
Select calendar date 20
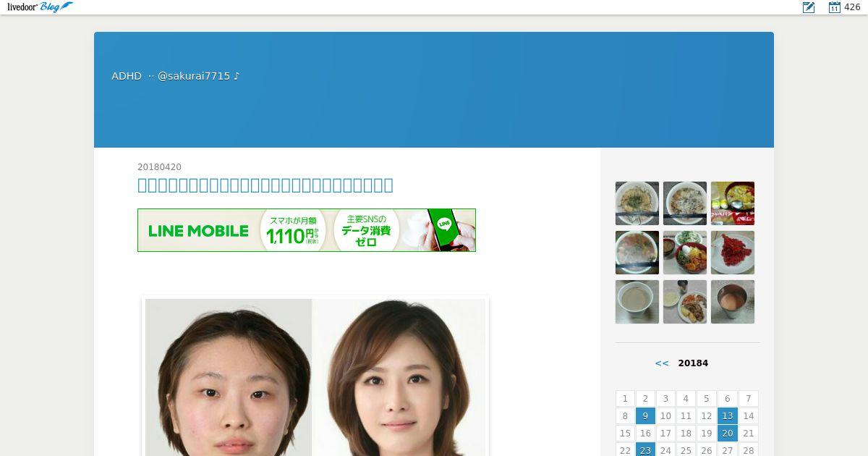click(x=728, y=434)
